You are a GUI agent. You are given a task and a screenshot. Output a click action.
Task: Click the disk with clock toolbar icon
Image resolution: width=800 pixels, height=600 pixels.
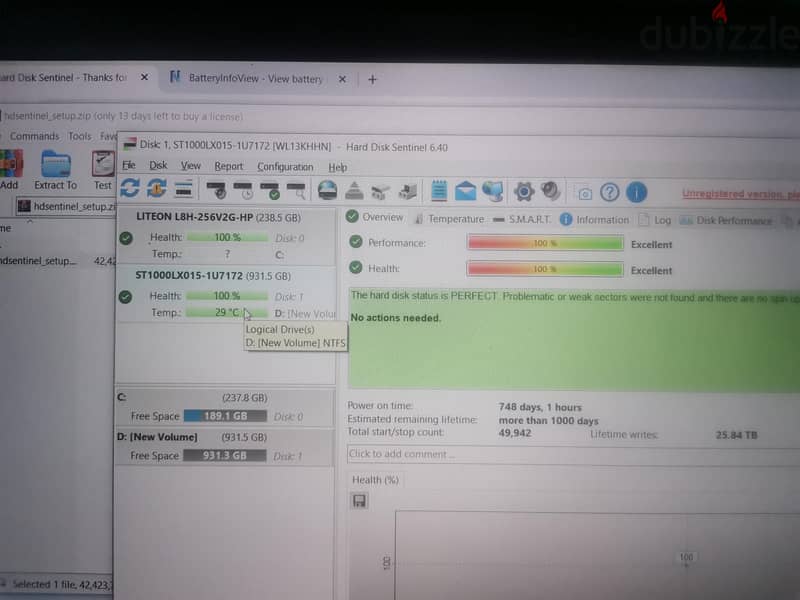tap(243, 190)
